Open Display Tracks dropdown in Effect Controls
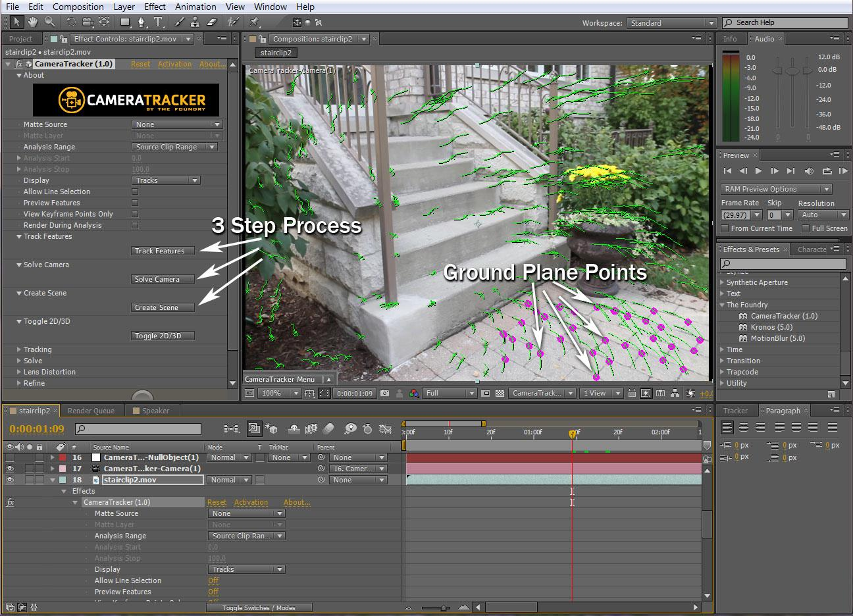The image size is (853, 616). tap(166, 180)
